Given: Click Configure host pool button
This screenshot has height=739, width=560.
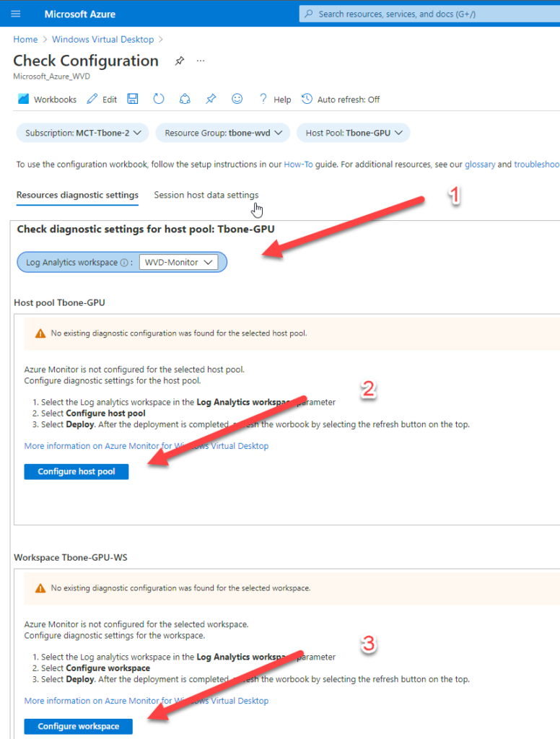Looking at the screenshot, I should coord(76,472).
